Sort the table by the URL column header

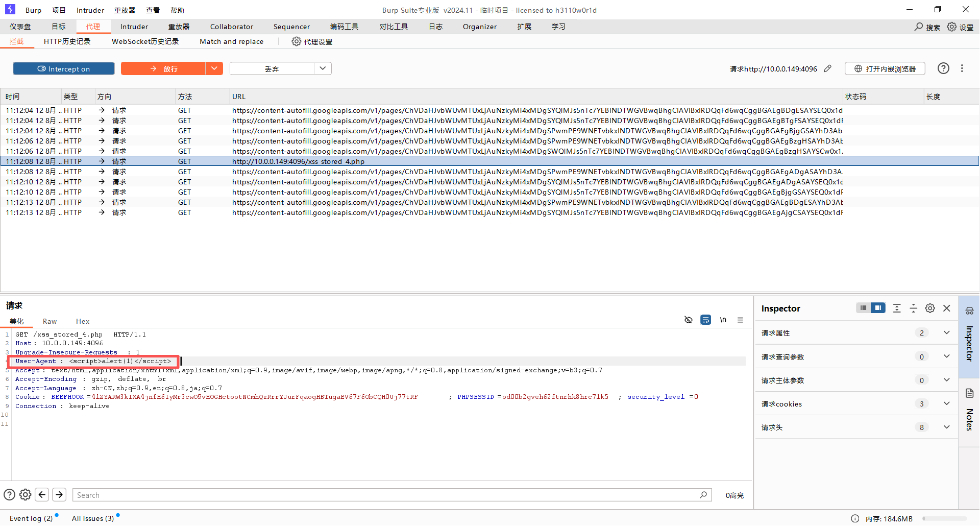536,97
